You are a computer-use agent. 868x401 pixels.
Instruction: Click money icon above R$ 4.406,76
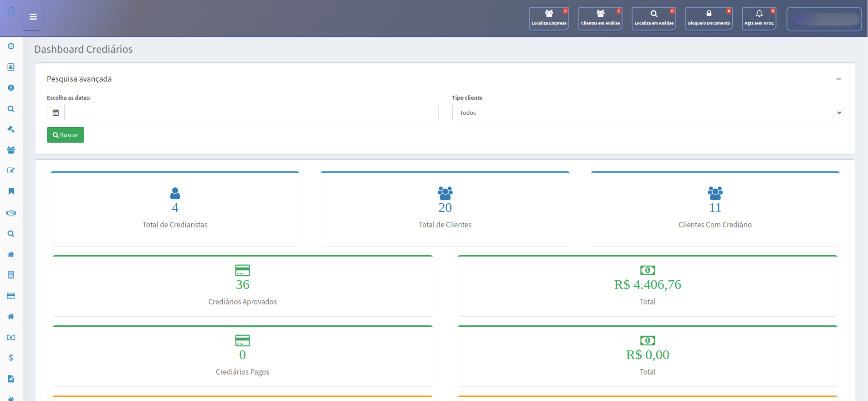click(648, 270)
